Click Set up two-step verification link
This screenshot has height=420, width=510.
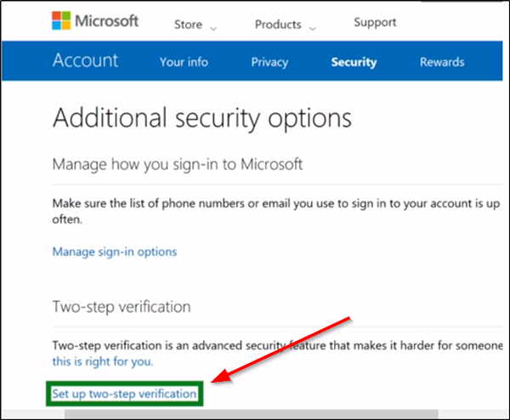(x=125, y=394)
